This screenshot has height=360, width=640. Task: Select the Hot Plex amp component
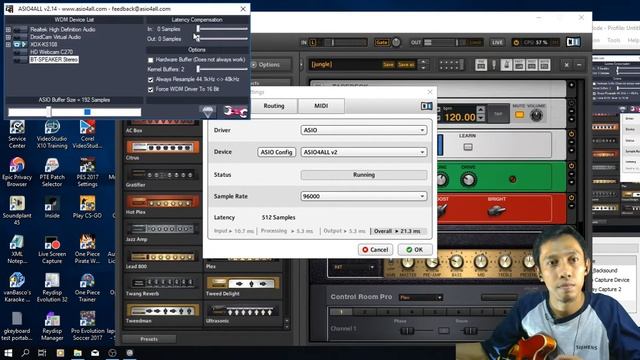163,204
